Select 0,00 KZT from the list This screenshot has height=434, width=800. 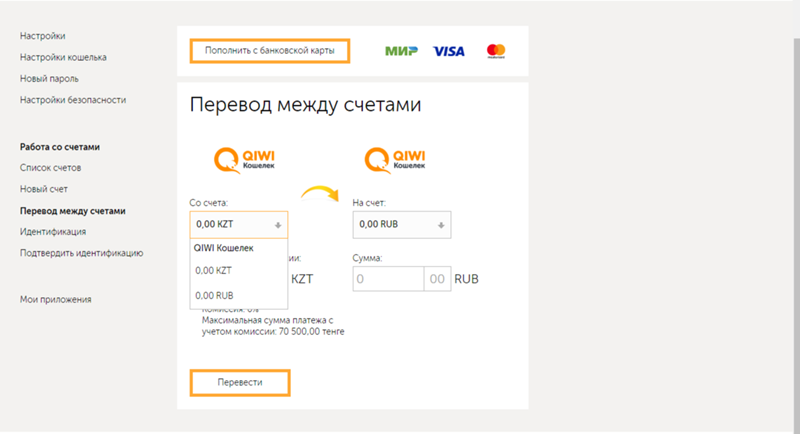(214, 270)
